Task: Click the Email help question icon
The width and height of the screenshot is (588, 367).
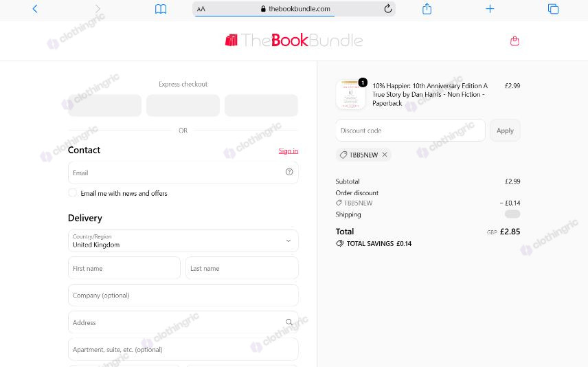Action: click(289, 172)
